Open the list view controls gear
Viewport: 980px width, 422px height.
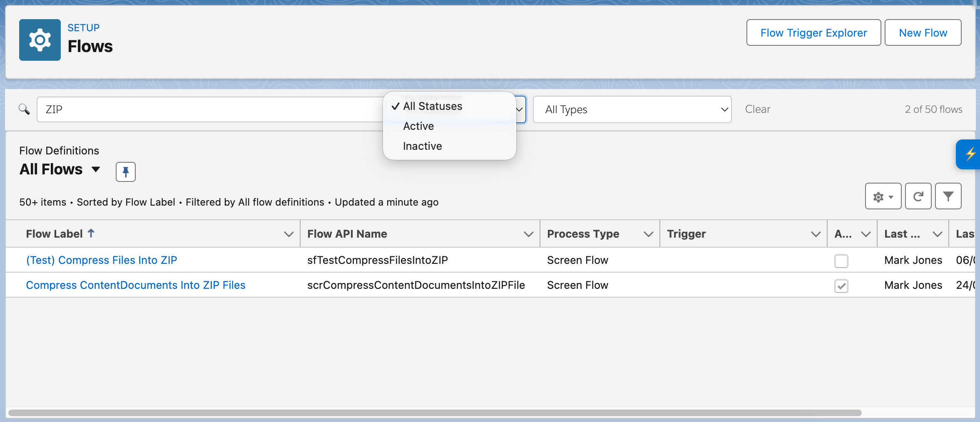tap(882, 196)
